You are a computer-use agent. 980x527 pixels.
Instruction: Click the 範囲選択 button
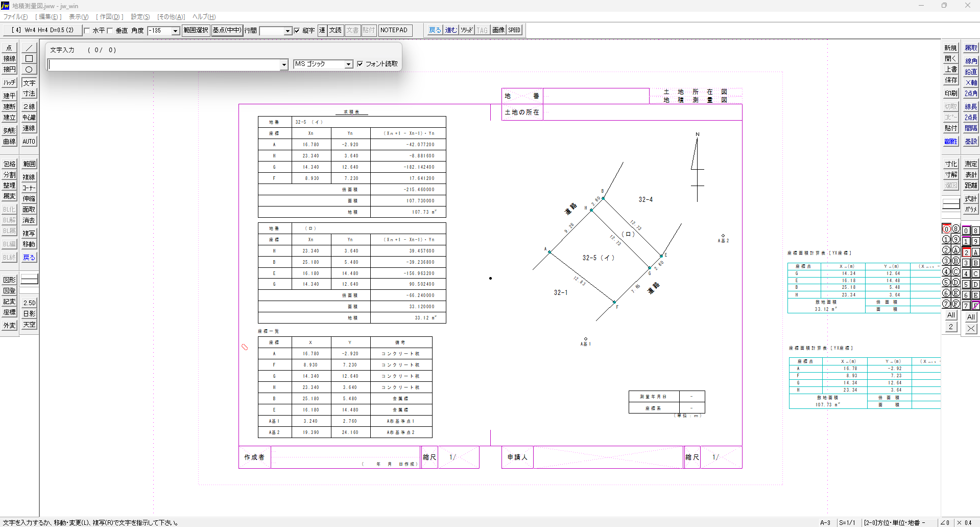(196, 30)
